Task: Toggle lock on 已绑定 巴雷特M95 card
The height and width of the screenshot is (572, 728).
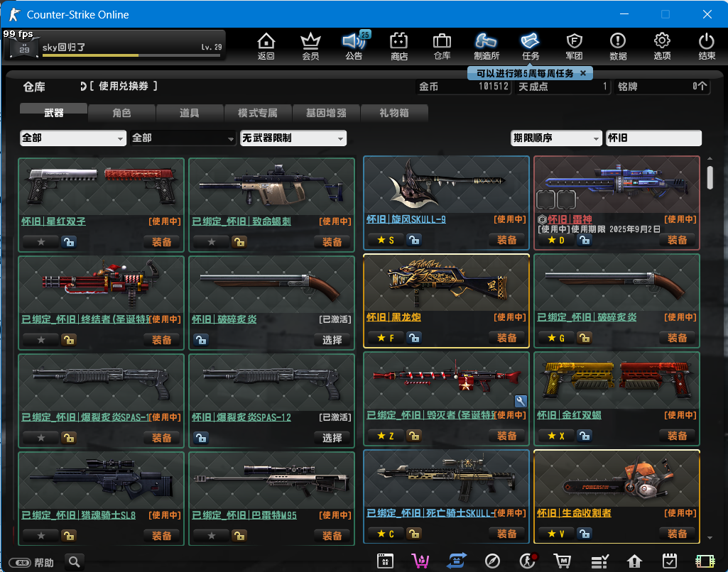Action: pos(239,535)
